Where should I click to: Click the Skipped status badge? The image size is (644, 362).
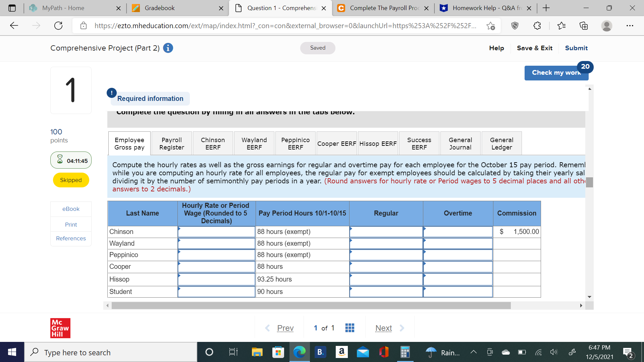click(x=71, y=180)
